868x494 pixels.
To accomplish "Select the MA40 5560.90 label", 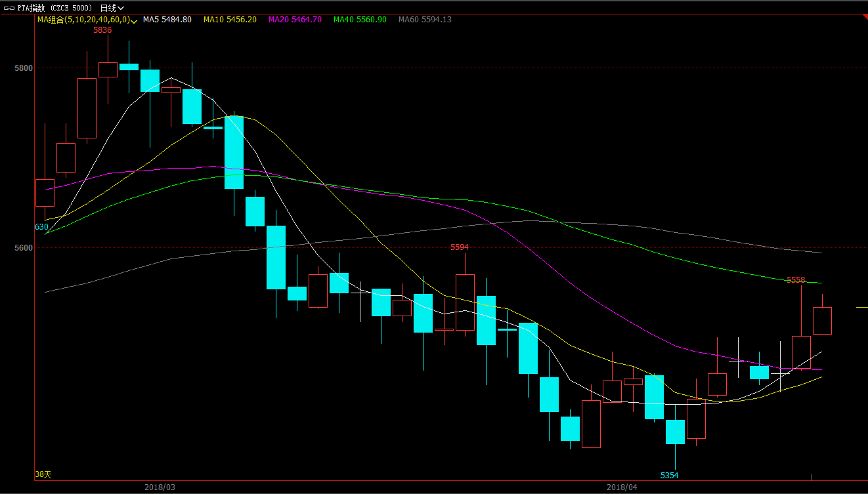I will [360, 20].
